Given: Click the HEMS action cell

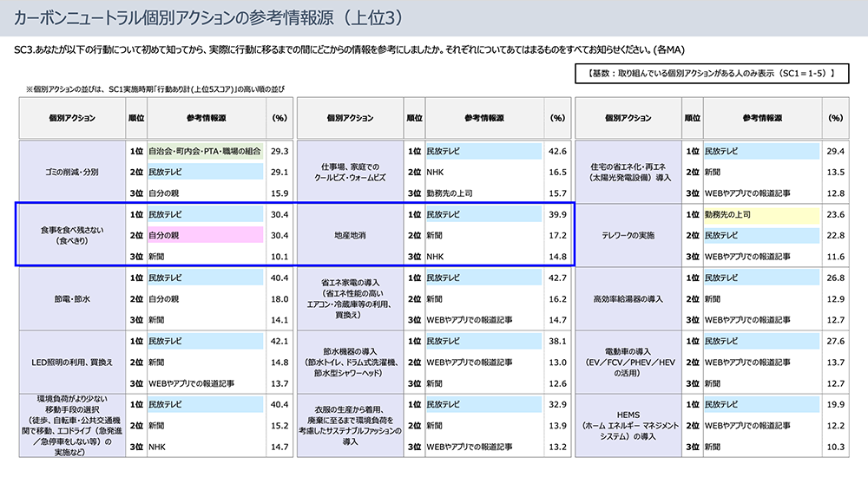Looking at the screenshot, I should click(628, 425).
